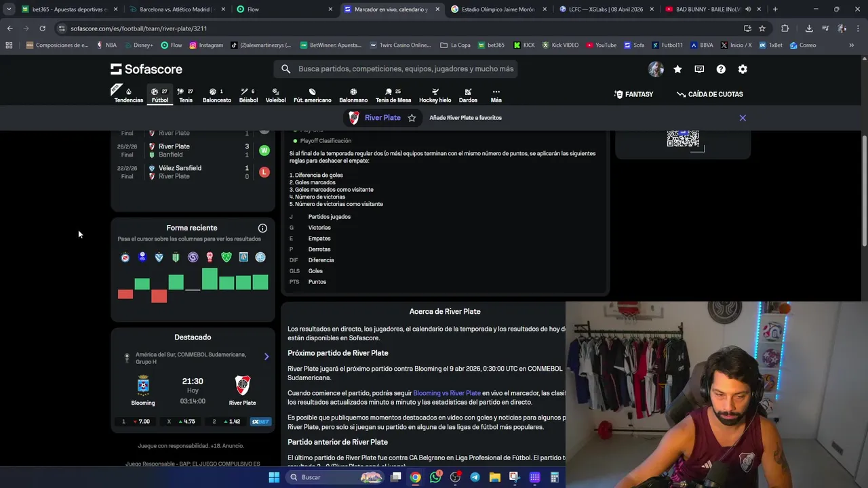The height and width of the screenshot is (488, 868).
Task: Open River Plate vs Banfield 3-1 match row
Action: click(193, 150)
